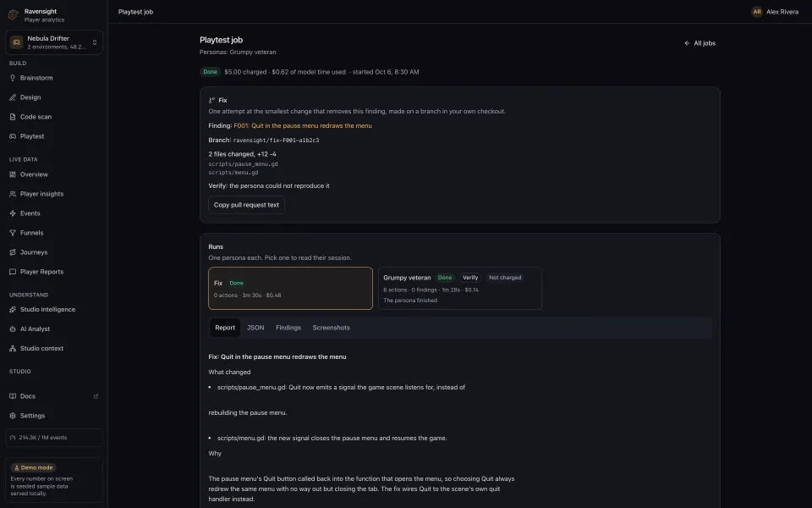The width and height of the screenshot is (812, 508).
Task: Switch to the JSON tab
Action: 255,328
